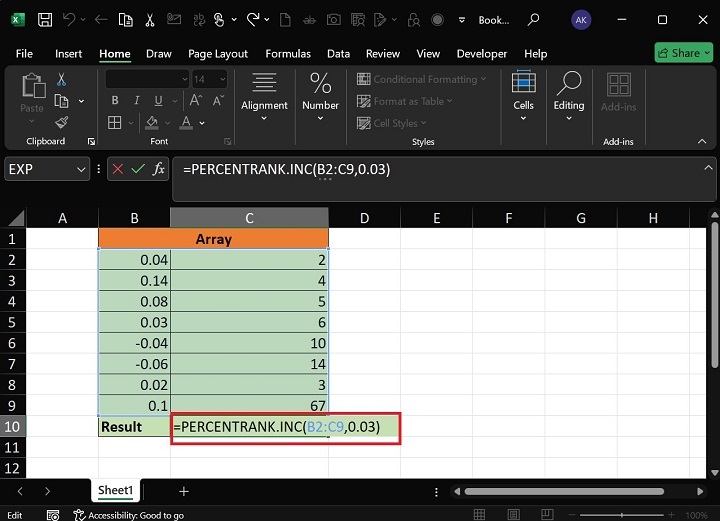Click the Cut scissors icon in Clipboard
Image resolution: width=720 pixels, height=521 pixels.
(62, 80)
